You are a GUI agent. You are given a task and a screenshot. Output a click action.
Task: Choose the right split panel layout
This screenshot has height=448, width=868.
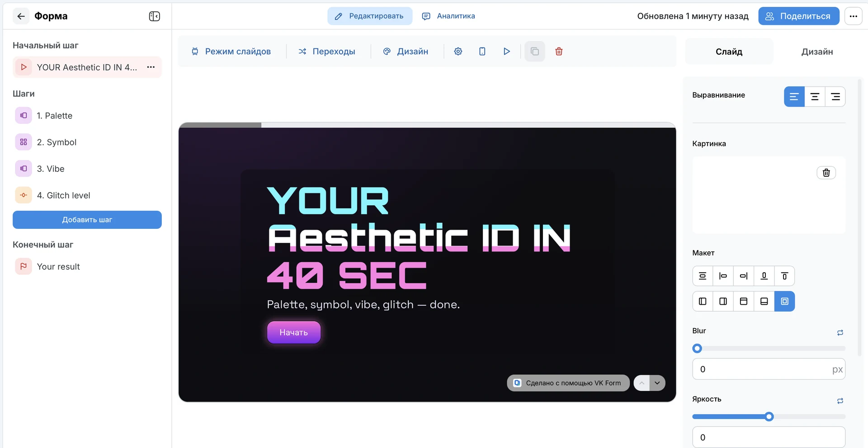point(723,301)
